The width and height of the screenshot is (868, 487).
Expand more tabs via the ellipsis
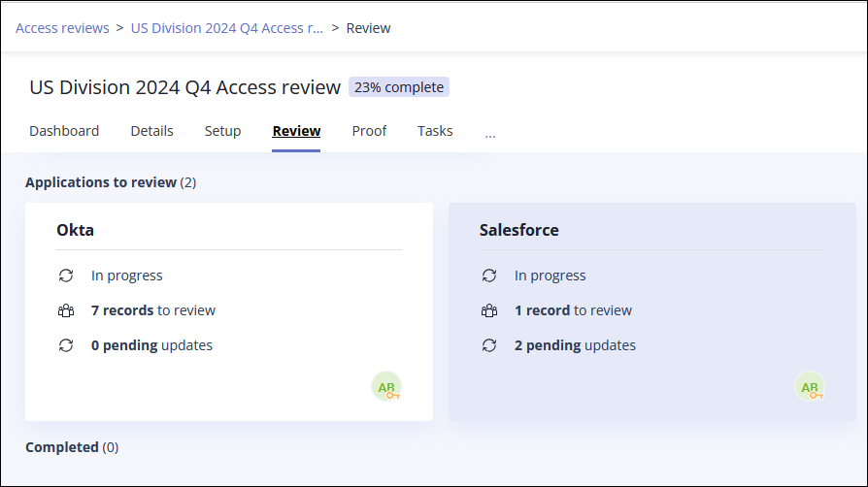click(x=490, y=135)
